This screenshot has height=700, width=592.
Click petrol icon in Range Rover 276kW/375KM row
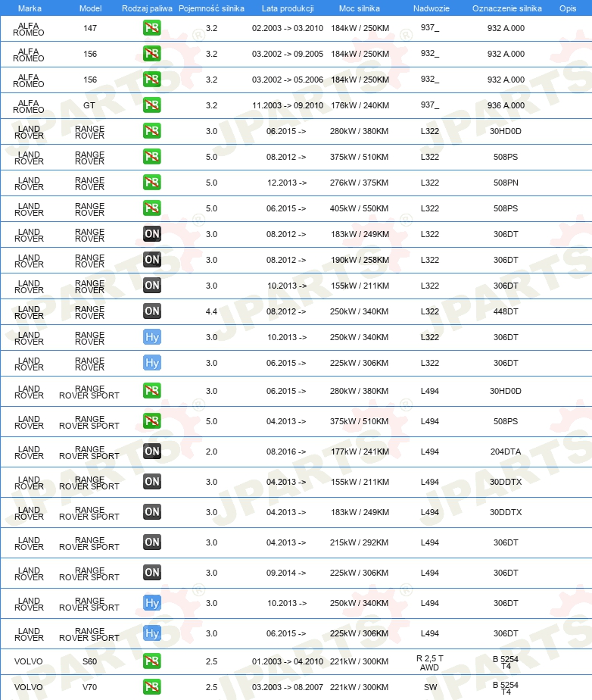[x=151, y=183]
